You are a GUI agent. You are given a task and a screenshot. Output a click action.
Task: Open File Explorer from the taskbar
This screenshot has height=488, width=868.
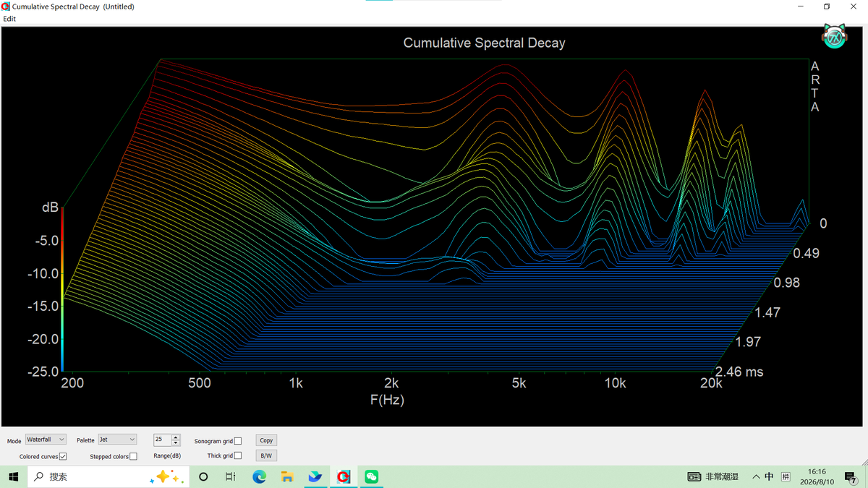pyautogui.click(x=287, y=477)
